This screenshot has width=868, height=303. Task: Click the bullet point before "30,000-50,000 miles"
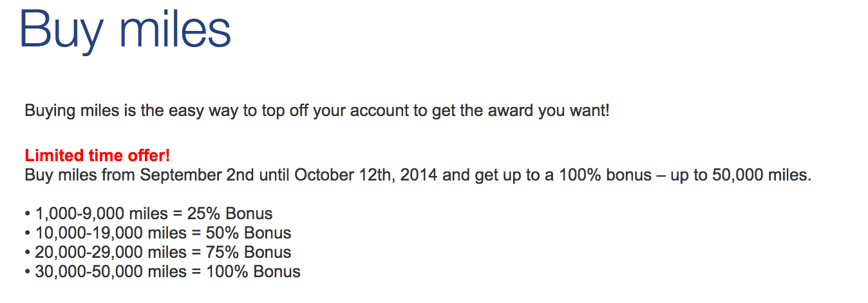point(27,272)
